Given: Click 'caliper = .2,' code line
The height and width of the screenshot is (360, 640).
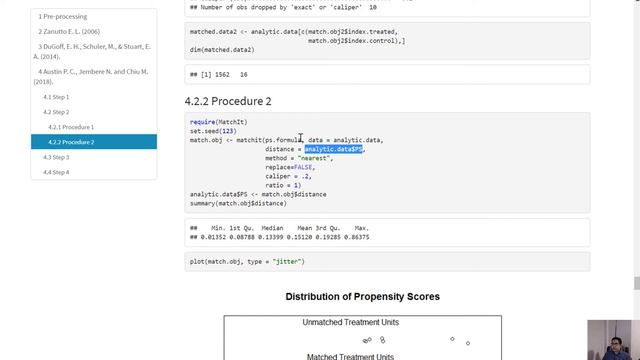Looking at the screenshot, I should pos(288,176).
